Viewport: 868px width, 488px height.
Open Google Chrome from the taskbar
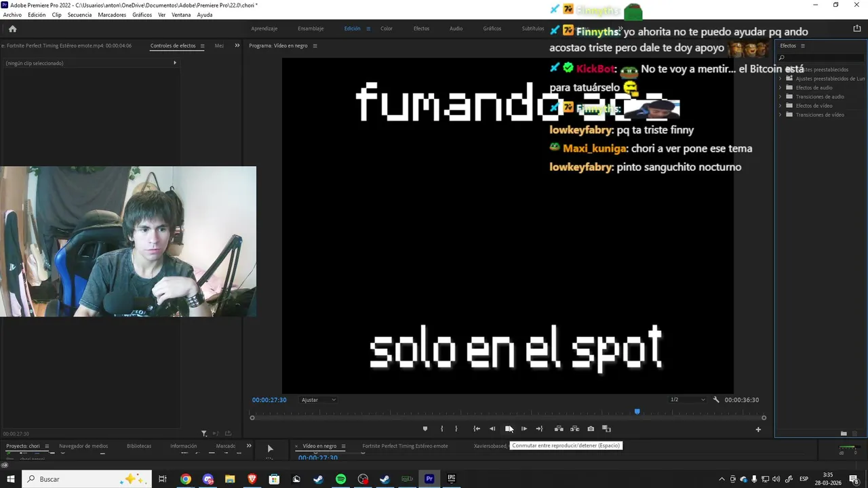(x=185, y=479)
